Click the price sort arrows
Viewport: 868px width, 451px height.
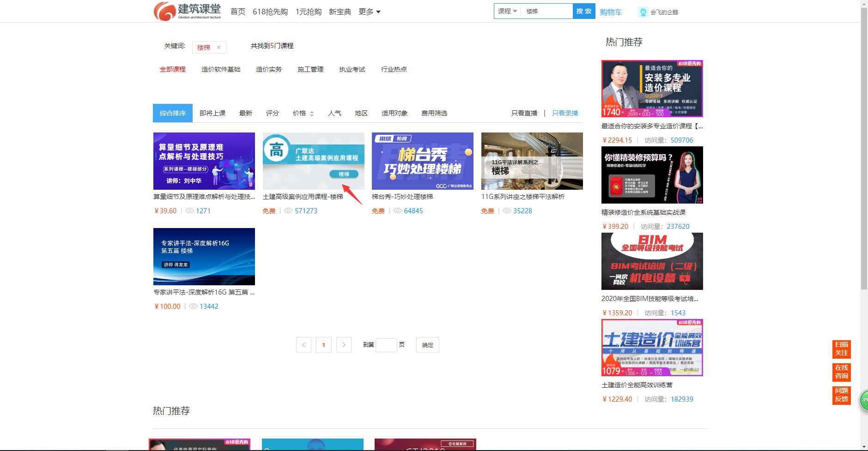(312, 114)
